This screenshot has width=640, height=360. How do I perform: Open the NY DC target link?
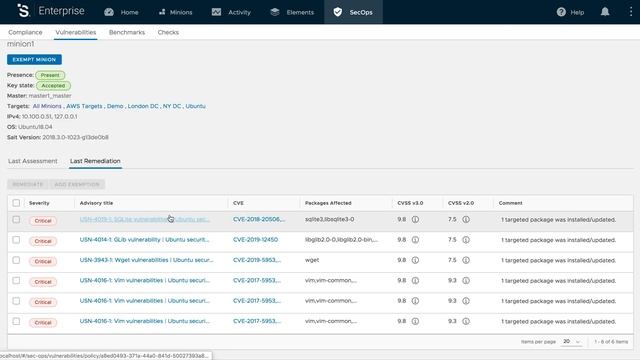(172, 106)
